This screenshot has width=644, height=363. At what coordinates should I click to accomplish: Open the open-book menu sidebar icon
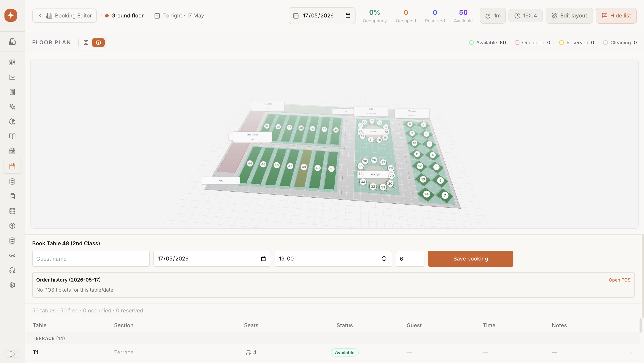pyautogui.click(x=12, y=136)
